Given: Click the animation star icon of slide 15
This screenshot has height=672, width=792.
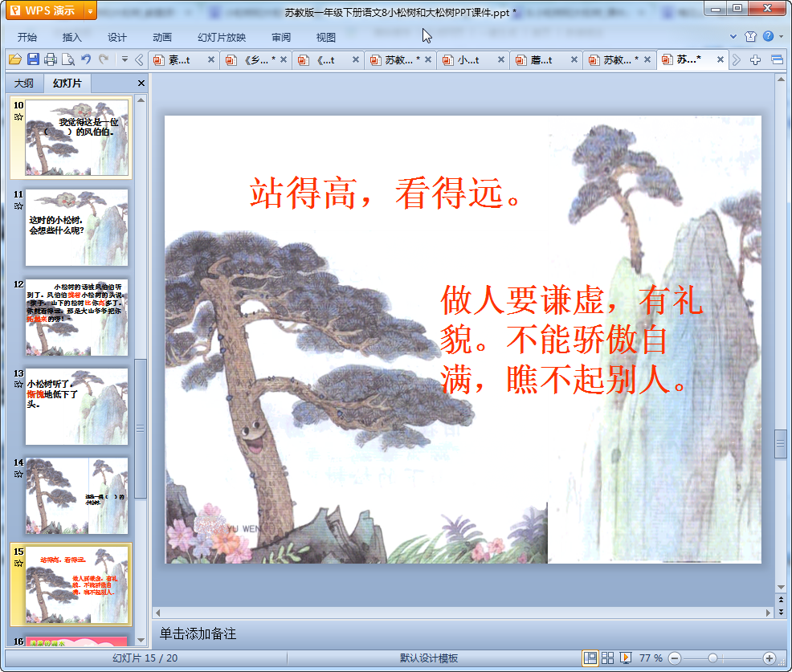Looking at the screenshot, I should 18,564.
